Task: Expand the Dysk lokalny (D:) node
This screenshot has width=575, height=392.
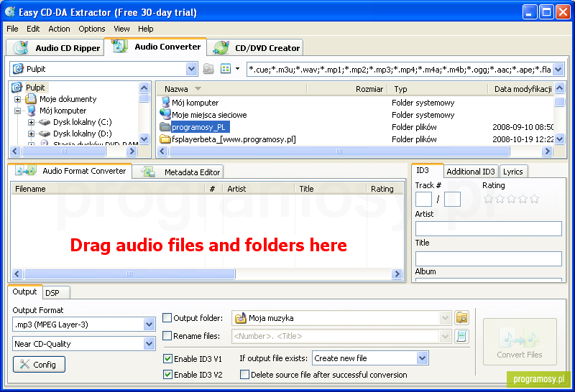Action: click(31, 134)
